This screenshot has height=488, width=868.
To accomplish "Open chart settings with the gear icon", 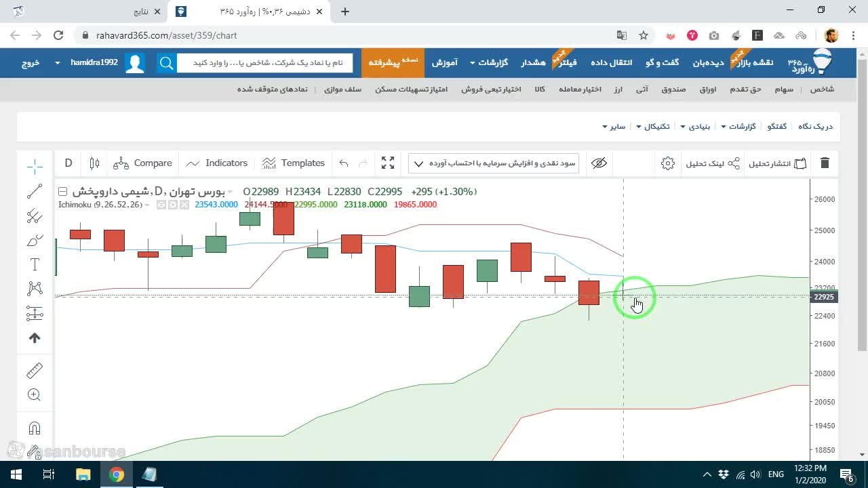I will click(x=668, y=163).
